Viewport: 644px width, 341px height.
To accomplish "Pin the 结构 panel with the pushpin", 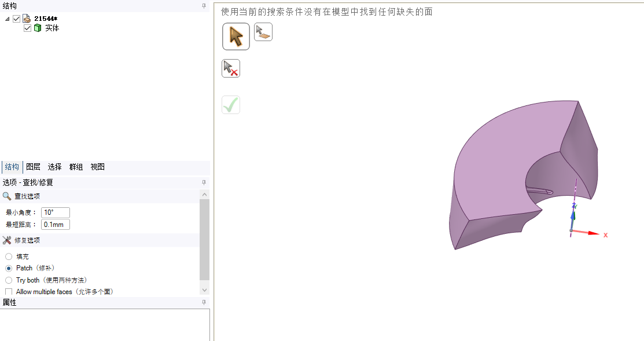I will (204, 6).
